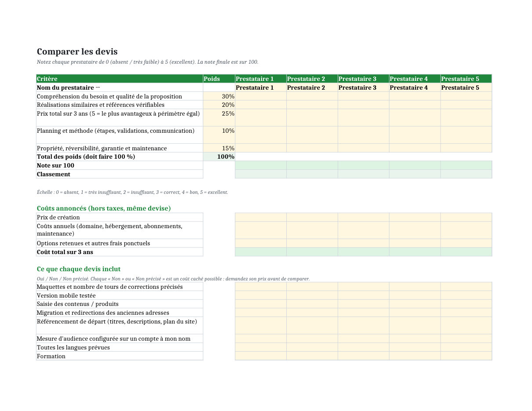This screenshot has width=532, height=411.
Task: Select Prestataire 3's empty "Prix de création" cell
Action: tap(364, 217)
